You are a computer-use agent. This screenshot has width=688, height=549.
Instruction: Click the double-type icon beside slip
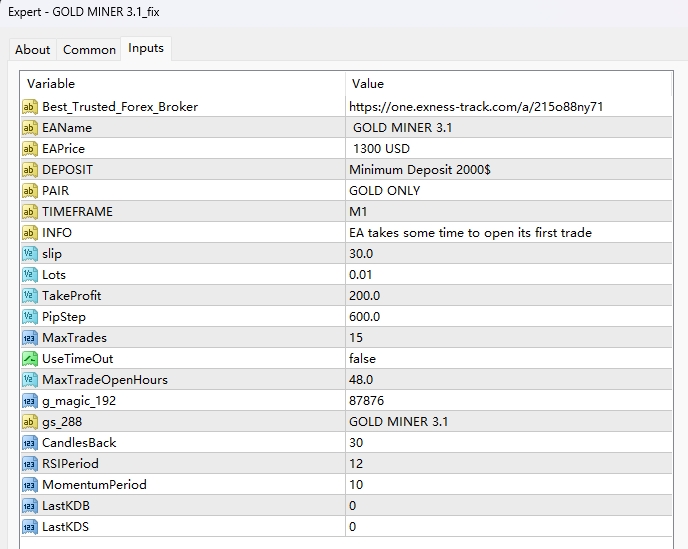coord(29,254)
